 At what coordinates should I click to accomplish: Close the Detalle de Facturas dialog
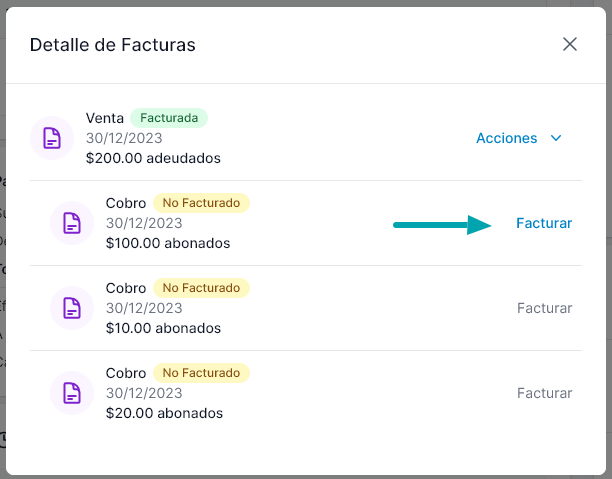(x=570, y=44)
